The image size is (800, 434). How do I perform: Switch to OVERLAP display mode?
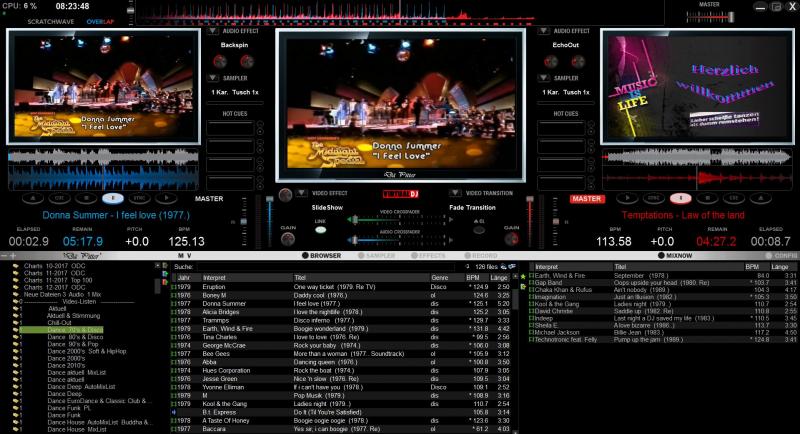(100, 22)
